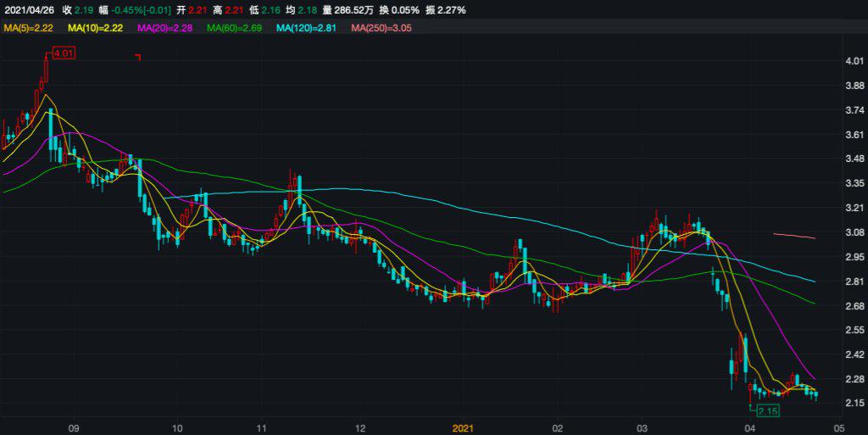Screen dimensions: 868x435
Task: Click the 2.81 price axis label
Action: pyautogui.click(x=854, y=282)
